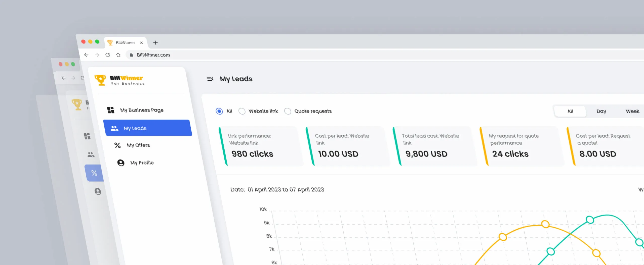This screenshot has height=265, width=644.
Task: Click the 980 clicks link performance card
Action: click(262, 146)
